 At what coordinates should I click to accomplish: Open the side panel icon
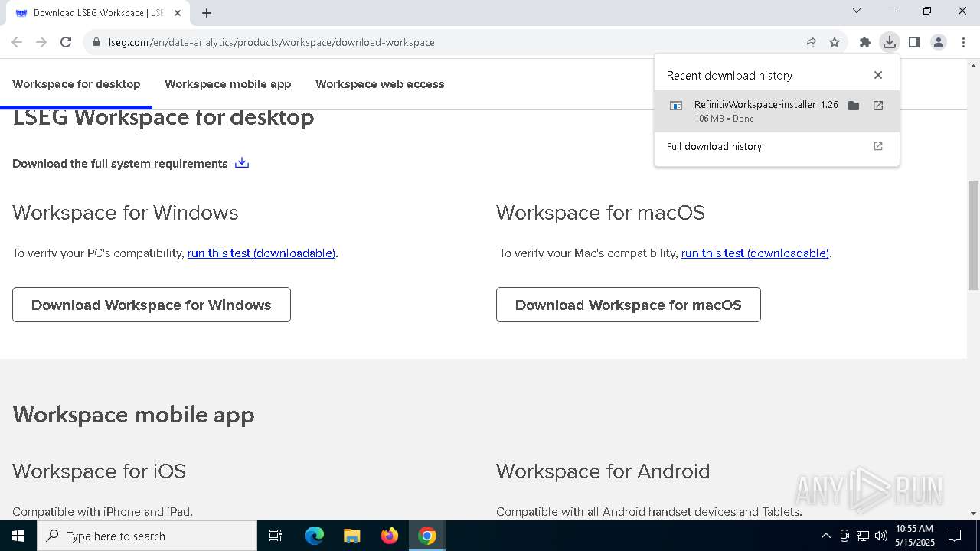coord(914,42)
